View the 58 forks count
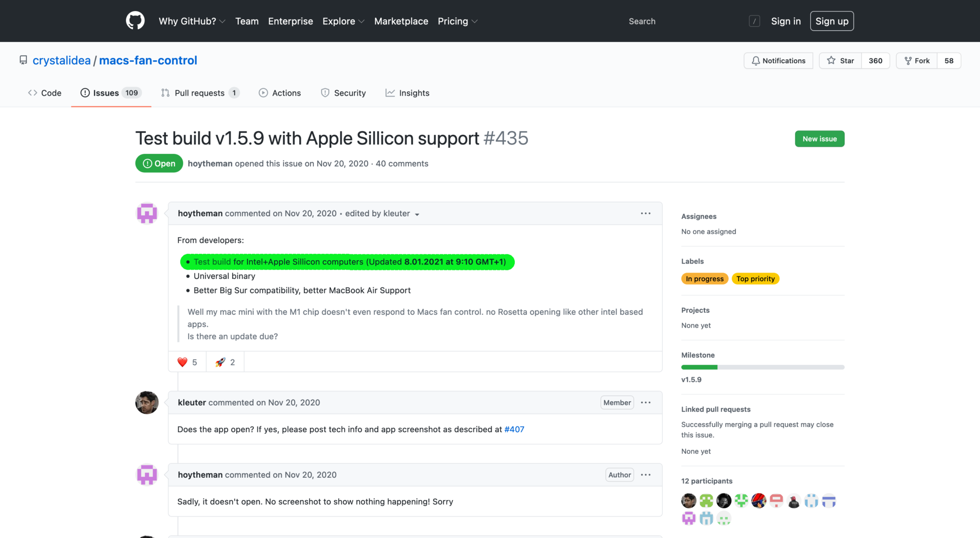The height and width of the screenshot is (538, 980). (x=949, y=61)
